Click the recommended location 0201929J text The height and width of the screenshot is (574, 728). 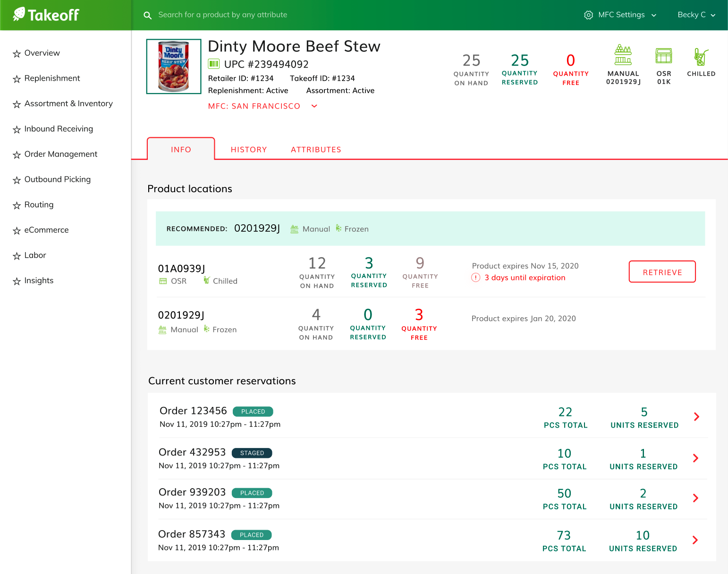click(x=257, y=228)
